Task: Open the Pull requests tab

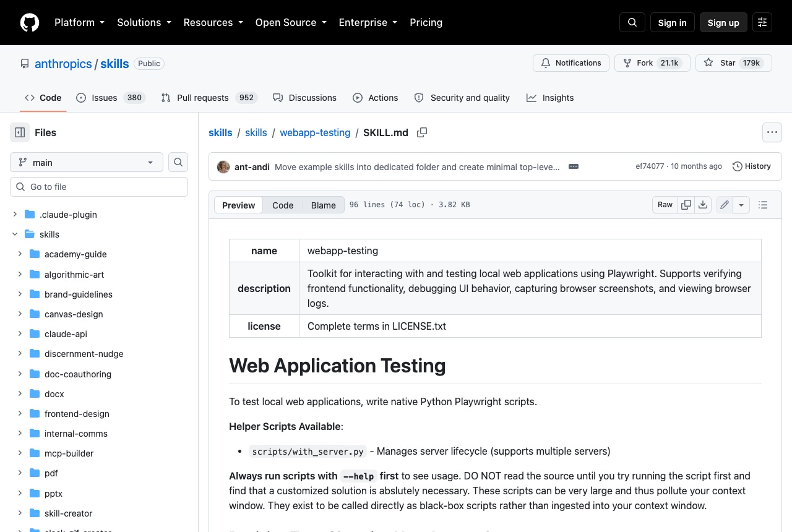Action: click(209, 98)
